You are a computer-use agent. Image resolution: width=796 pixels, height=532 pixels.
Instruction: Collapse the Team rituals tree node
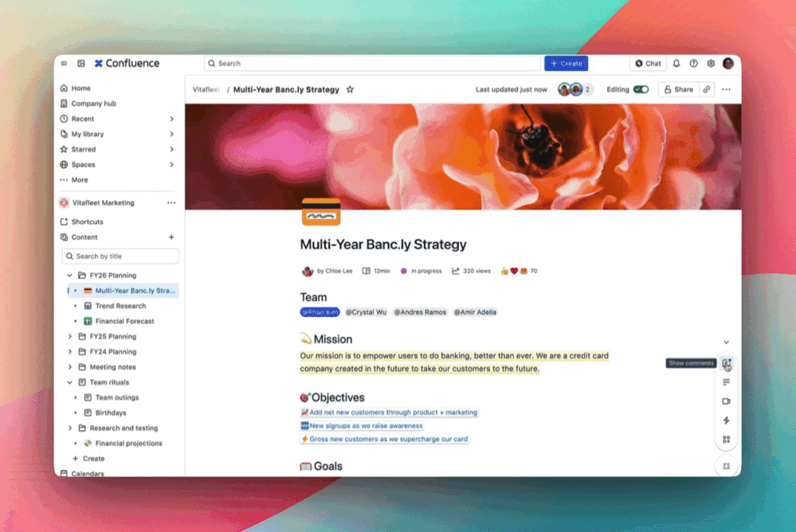pyautogui.click(x=69, y=382)
